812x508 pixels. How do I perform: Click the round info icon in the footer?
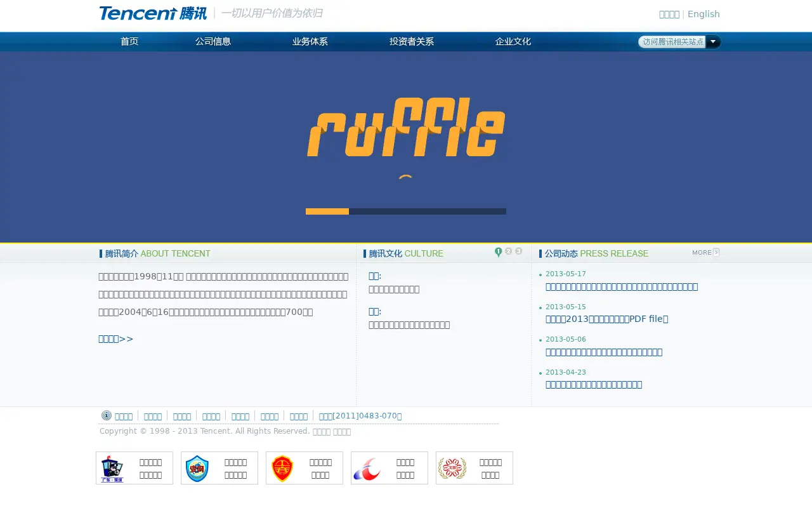107,415
